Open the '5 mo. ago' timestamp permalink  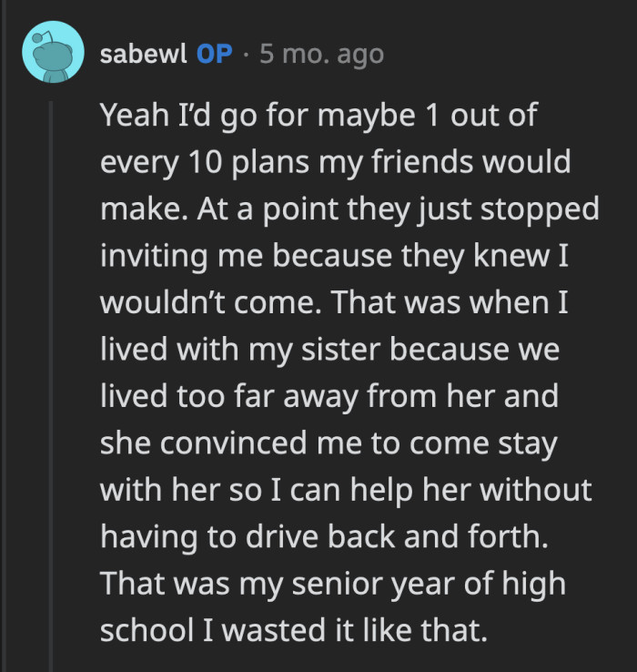pos(321,54)
